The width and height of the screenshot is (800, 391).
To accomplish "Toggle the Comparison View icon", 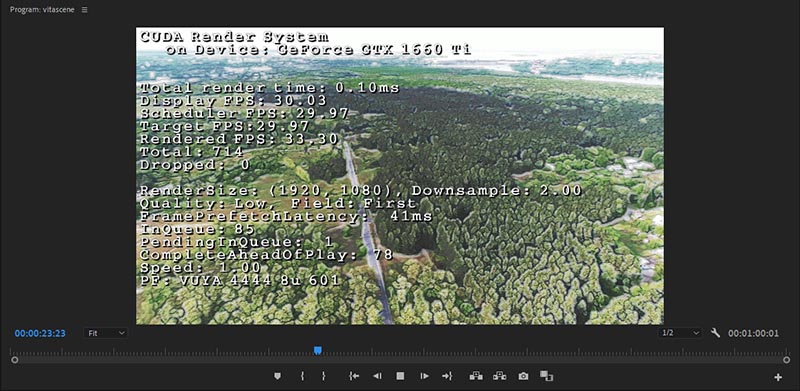I will 547,376.
